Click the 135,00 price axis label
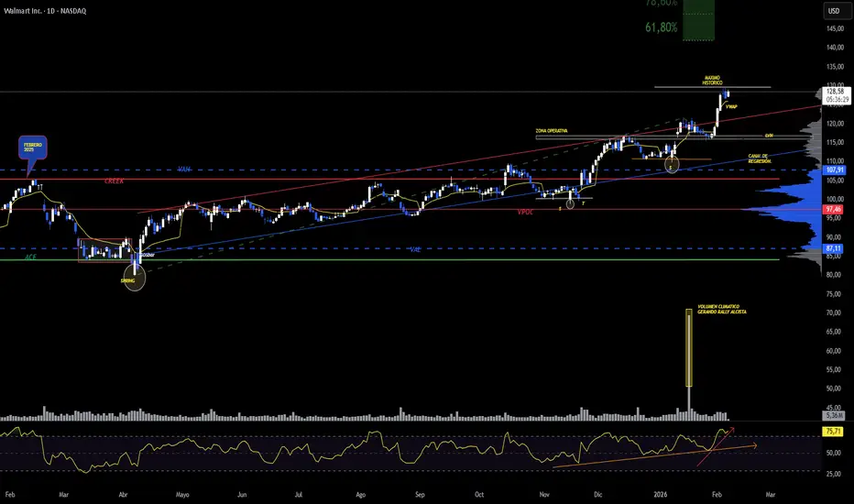 point(835,67)
